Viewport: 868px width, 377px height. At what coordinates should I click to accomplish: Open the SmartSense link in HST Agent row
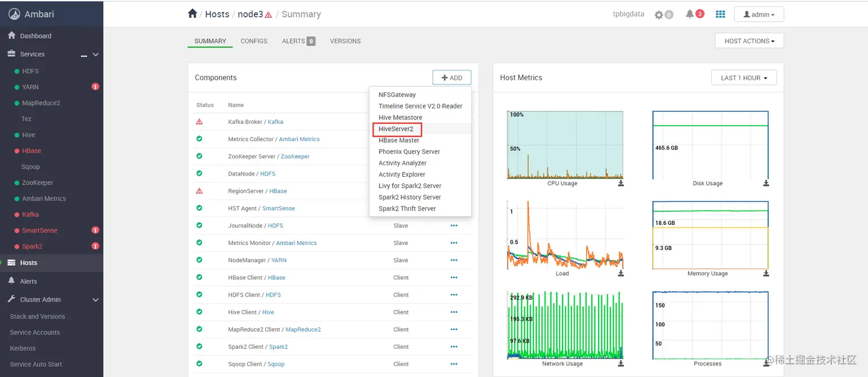[x=278, y=208]
